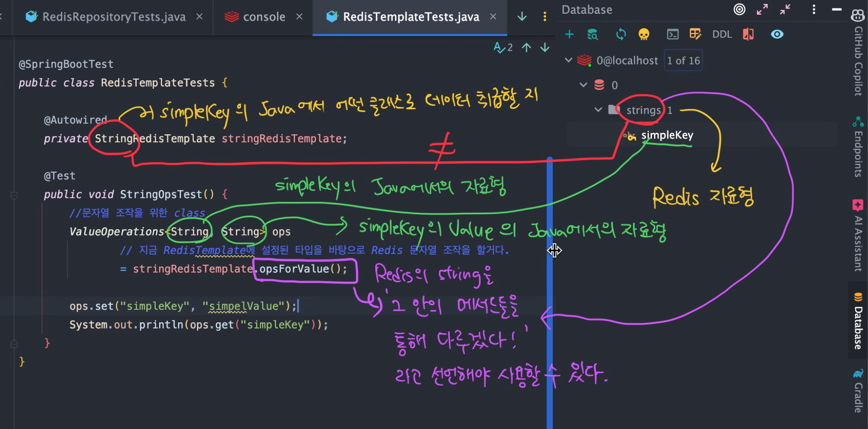Toggle the eye view options in Database panel
This screenshot has width=868, height=429.
click(778, 34)
